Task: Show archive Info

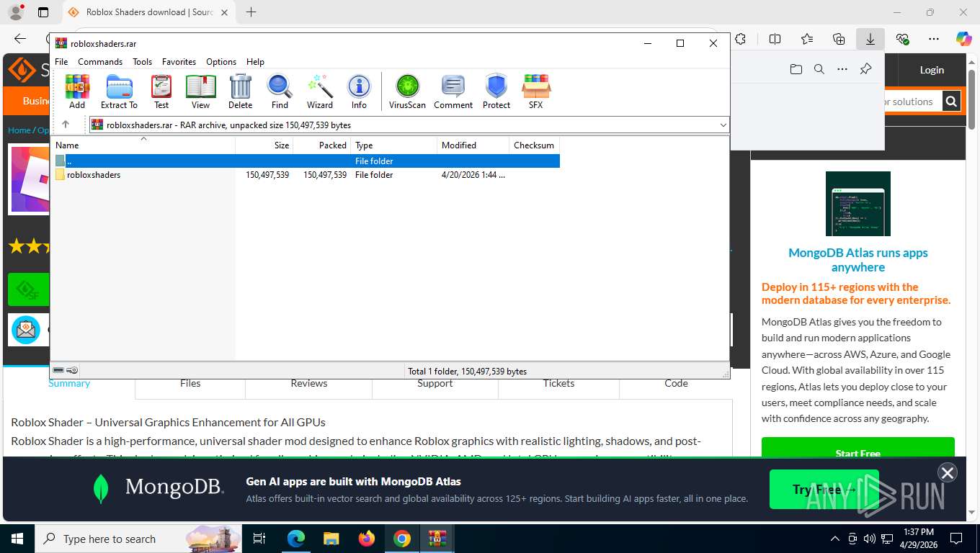Action: [359, 91]
